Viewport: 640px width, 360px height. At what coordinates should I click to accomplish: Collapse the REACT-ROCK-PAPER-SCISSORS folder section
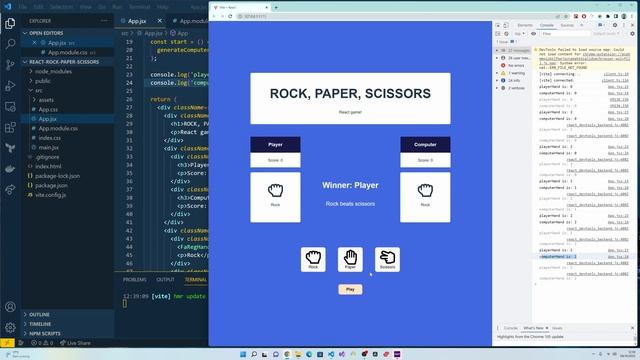tap(67, 62)
